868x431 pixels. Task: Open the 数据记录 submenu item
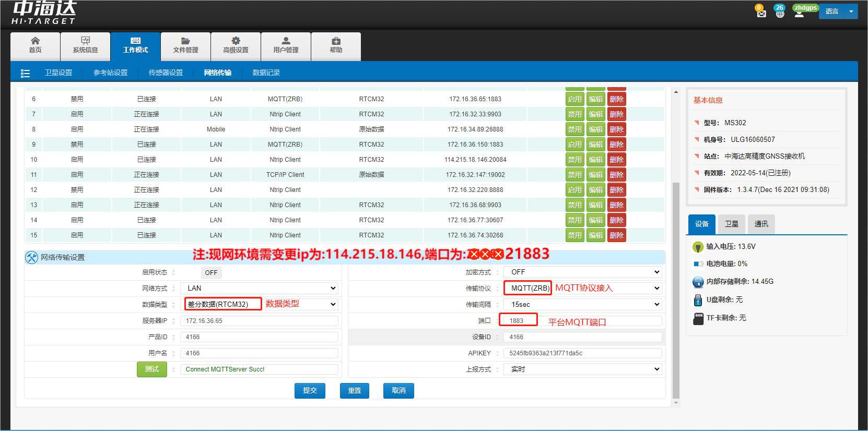(x=266, y=73)
